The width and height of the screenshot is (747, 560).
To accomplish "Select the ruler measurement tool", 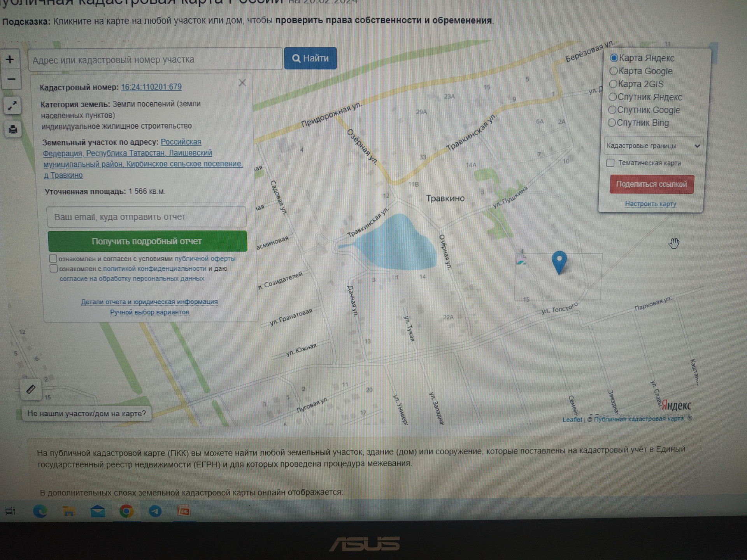I will pos(31,389).
